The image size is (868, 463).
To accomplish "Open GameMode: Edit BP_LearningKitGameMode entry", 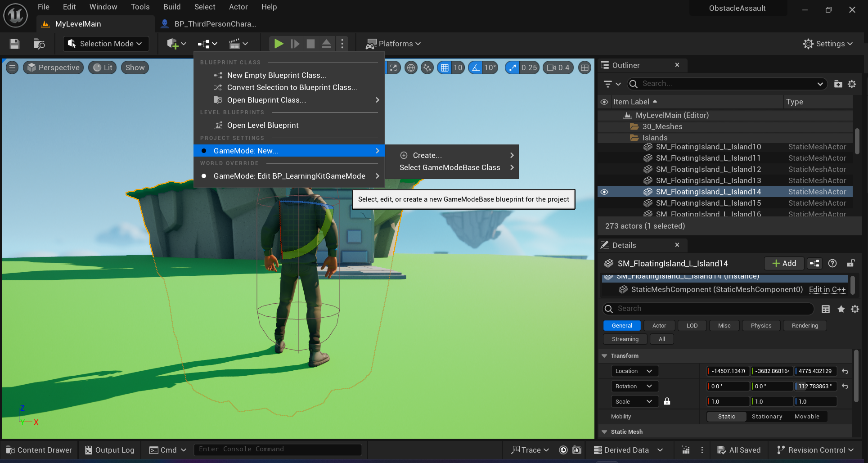I will (x=289, y=176).
